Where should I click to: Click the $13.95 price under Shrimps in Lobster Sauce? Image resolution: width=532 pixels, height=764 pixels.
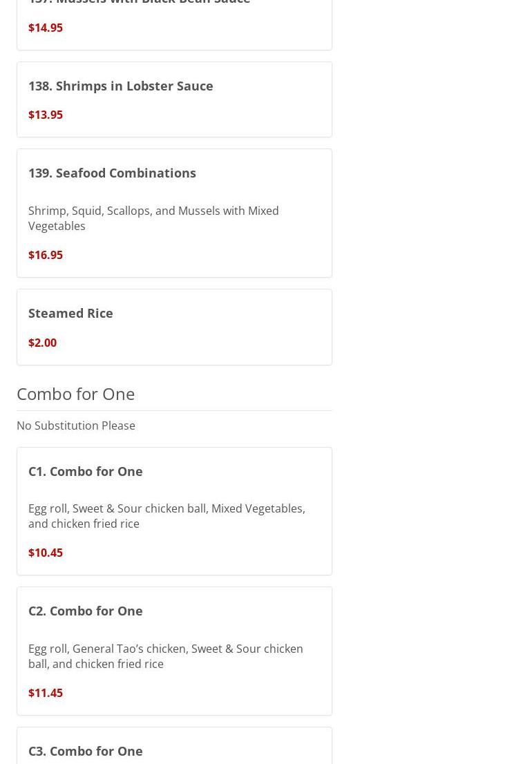[46, 115]
